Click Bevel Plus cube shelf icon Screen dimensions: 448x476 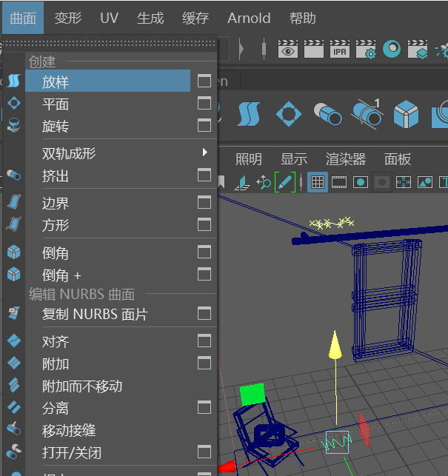[406, 114]
